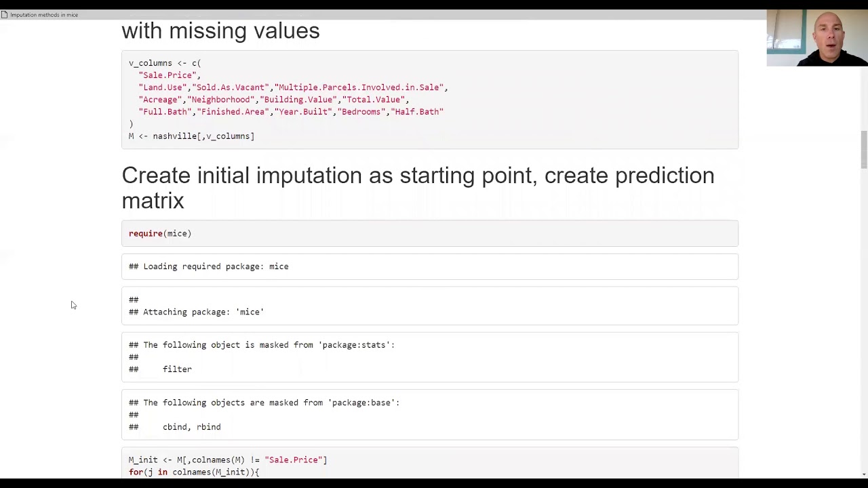Click the 'M <- nashville[,v_columns]' line

(x=191, y=136)
